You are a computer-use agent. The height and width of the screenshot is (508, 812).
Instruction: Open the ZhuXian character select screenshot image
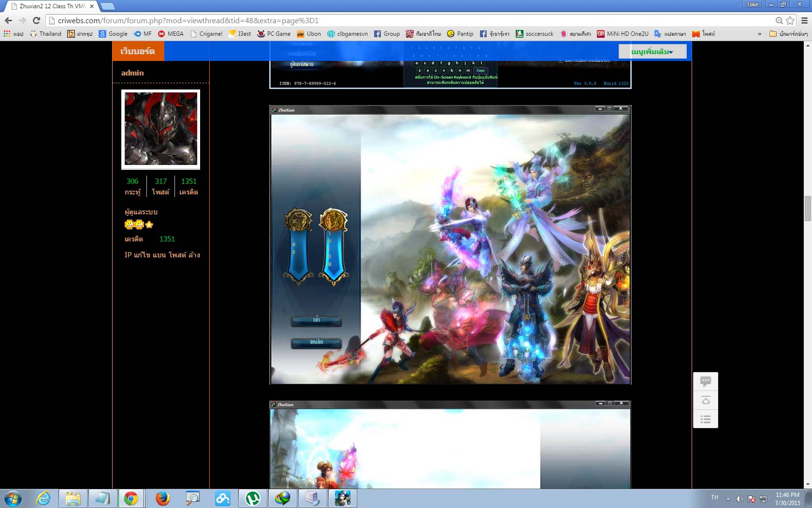pos(450,245)
